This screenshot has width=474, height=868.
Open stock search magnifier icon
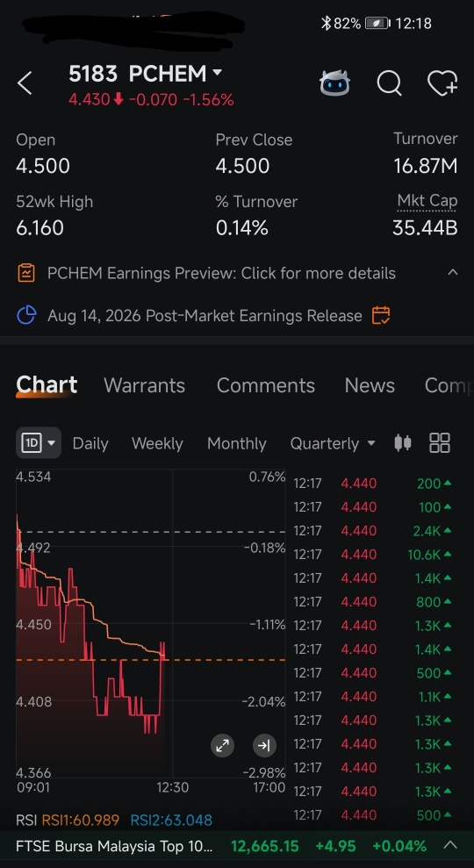389,83
